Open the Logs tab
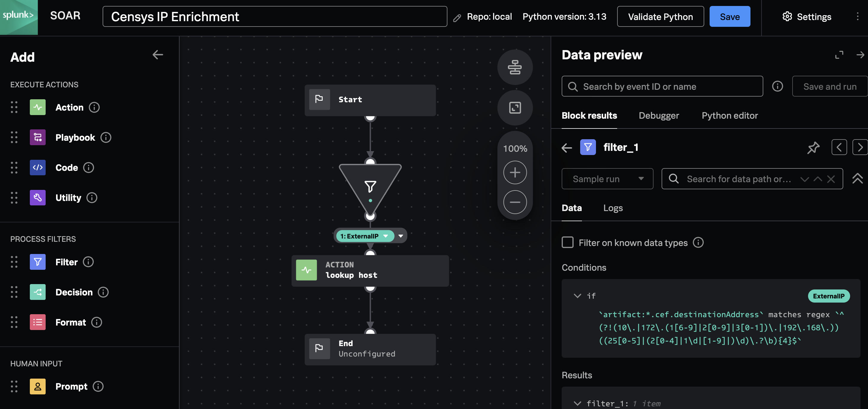Image resolution: width=868 pixels, height=409 pixels. tap(613, 208)
